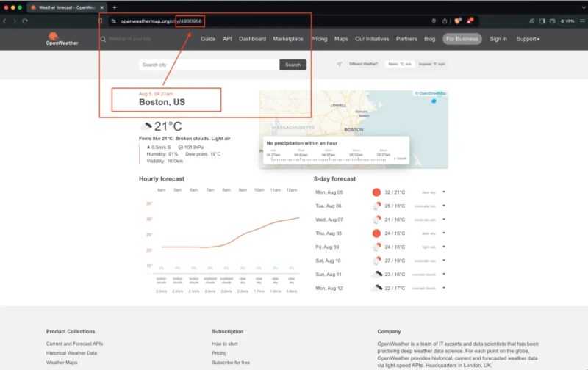Open the Partners menu item
The height and width of the screenshot is (370, 588).
pyautogui.click(x=406, y=39)
